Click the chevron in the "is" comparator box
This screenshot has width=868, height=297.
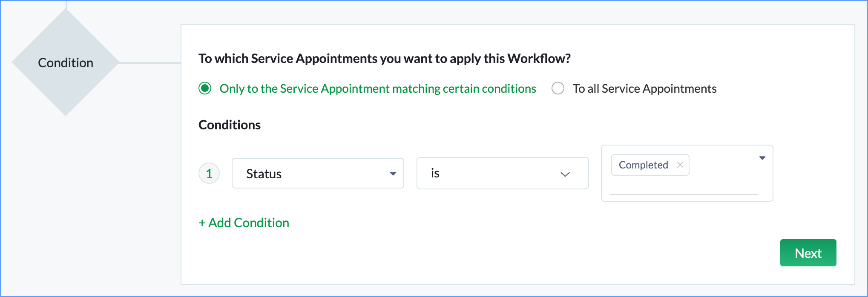coord(565,174)
